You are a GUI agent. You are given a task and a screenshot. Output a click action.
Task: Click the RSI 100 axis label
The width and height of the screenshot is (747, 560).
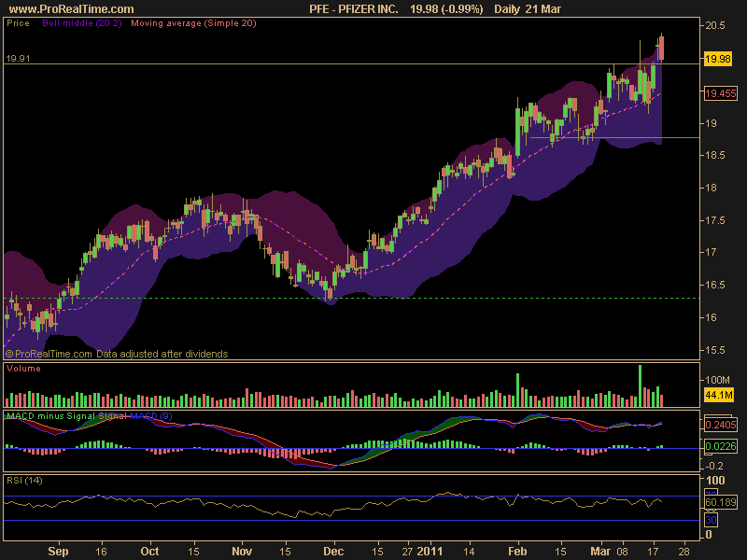[x=715, y=480]
